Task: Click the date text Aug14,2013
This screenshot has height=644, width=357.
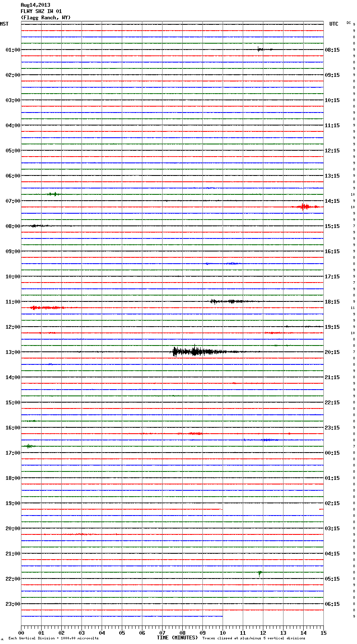Action: click(35, 5)
